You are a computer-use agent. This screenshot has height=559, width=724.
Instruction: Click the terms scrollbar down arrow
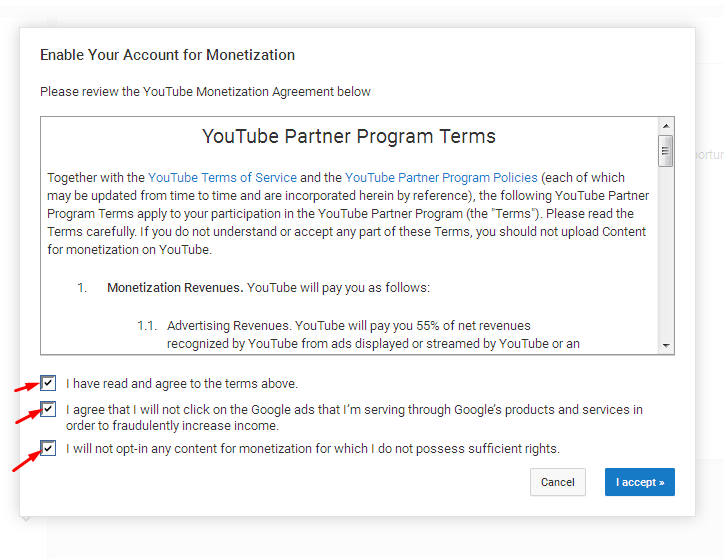pyautogui.click(x=666, y=345)
